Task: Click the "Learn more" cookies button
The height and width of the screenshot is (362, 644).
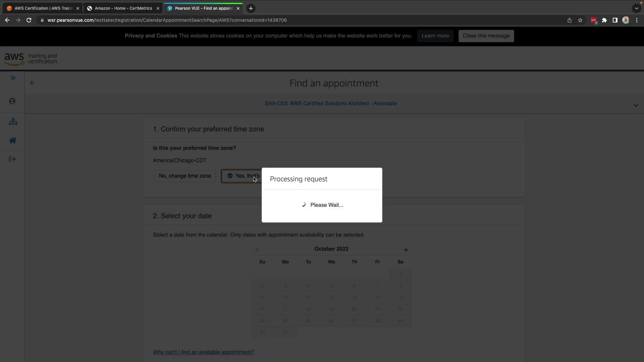Action: [x=435, y=36]
